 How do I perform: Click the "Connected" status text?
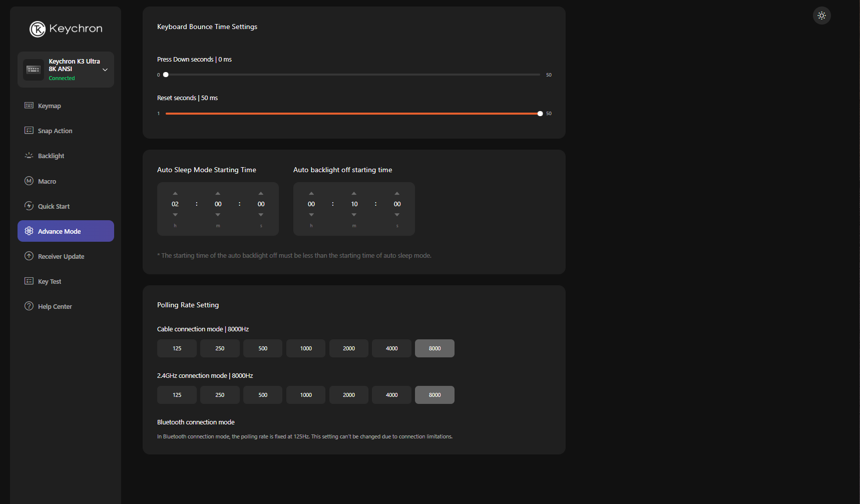[62, 78]
